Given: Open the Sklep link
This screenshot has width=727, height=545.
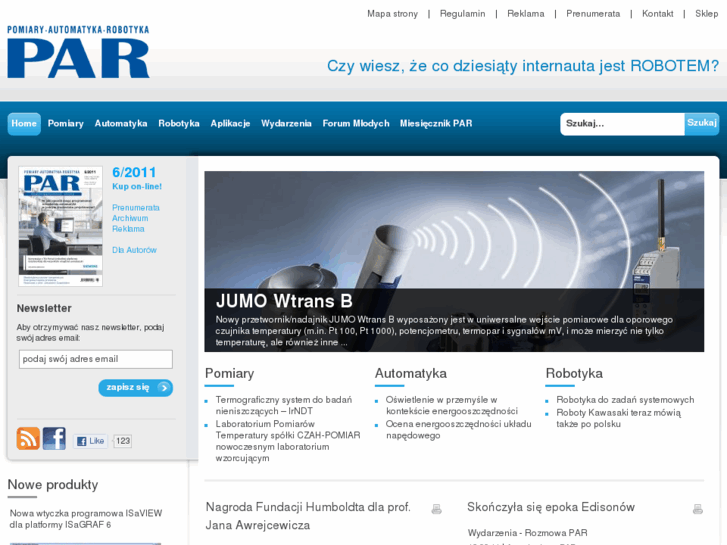Looking at the screenshot, I should (707, 14).
